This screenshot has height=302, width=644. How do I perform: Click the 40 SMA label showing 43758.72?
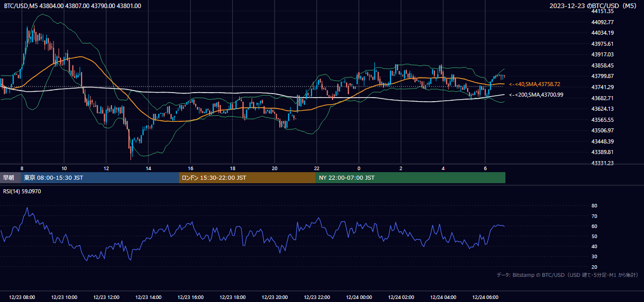tap(535, 84)
